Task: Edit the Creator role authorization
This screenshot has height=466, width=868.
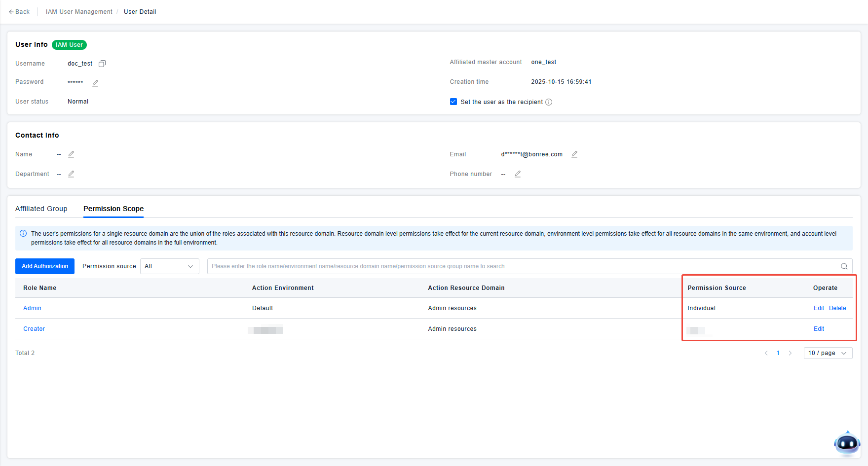Action: pos(819,329)
